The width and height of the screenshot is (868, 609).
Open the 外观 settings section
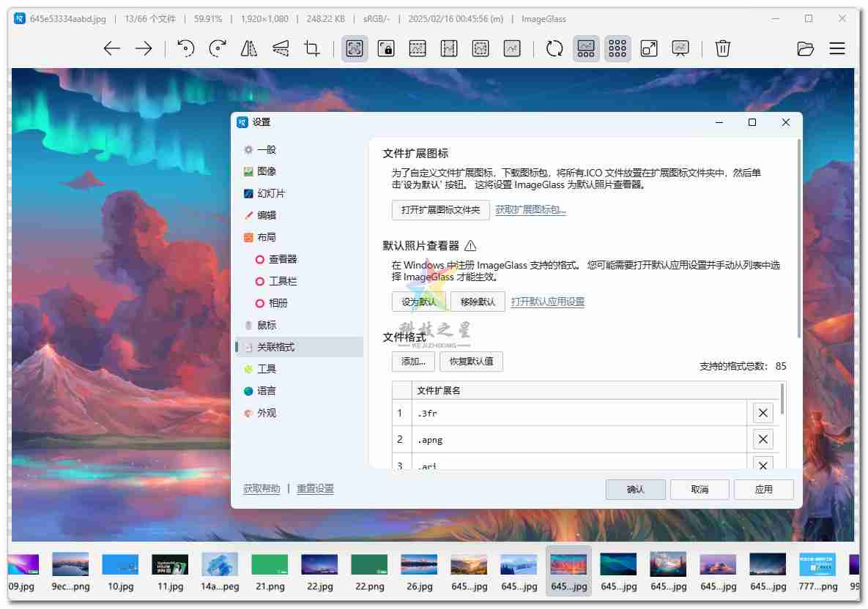(267, 413)
